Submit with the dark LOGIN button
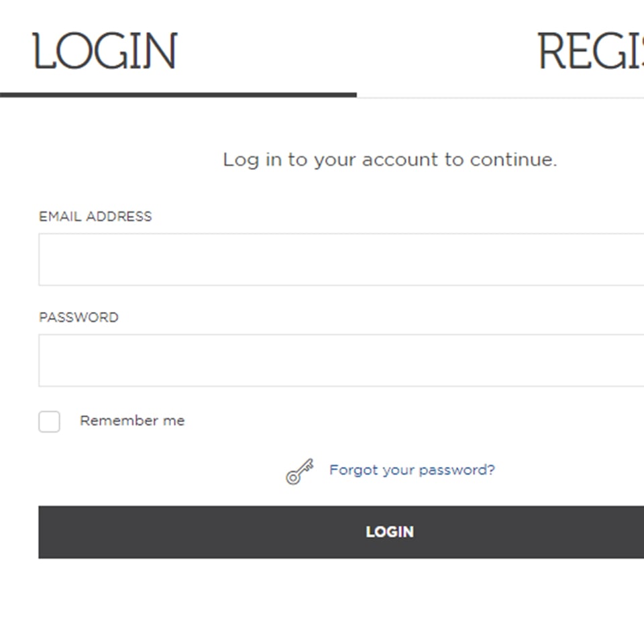644x644 pixels. (341, 532)
